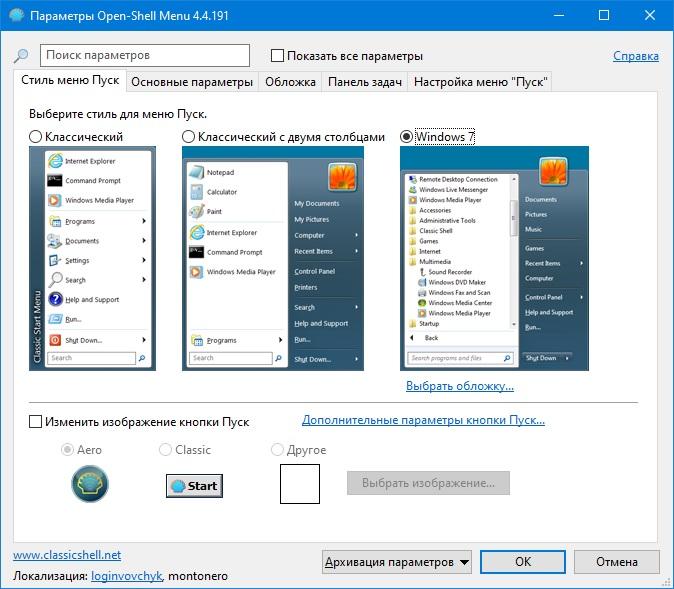Click the empty custom button image box

pyautogui.click(x=300, y=484)
